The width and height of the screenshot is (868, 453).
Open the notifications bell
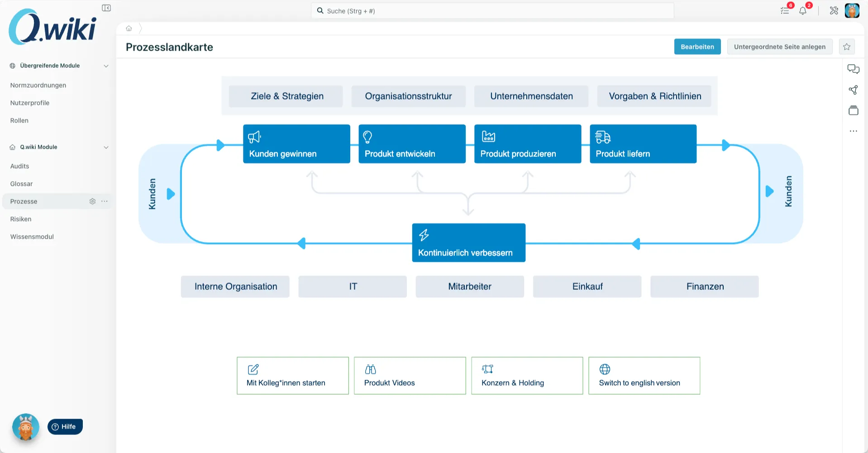click(803, 11)
